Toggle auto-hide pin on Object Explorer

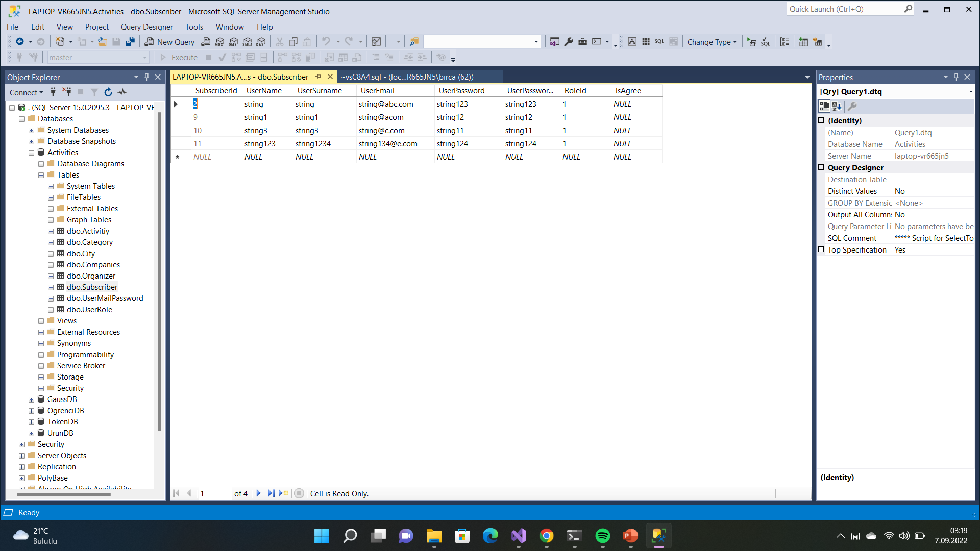(x=147, y=77)
